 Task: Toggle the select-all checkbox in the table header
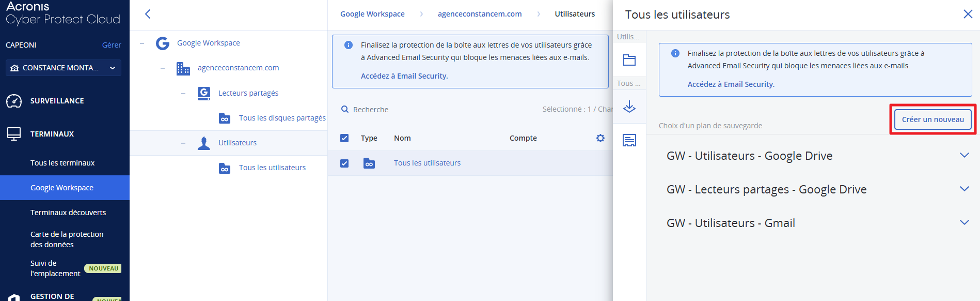344,138
